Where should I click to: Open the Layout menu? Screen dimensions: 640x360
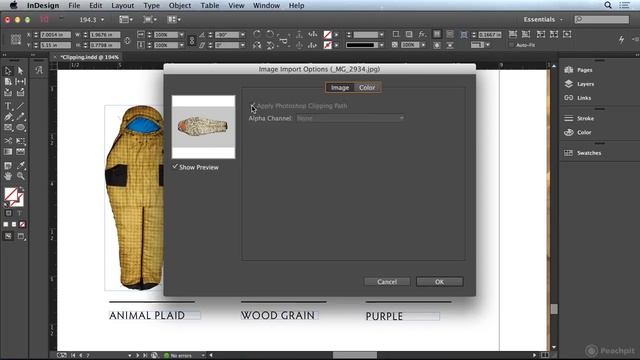click(122, 5)
